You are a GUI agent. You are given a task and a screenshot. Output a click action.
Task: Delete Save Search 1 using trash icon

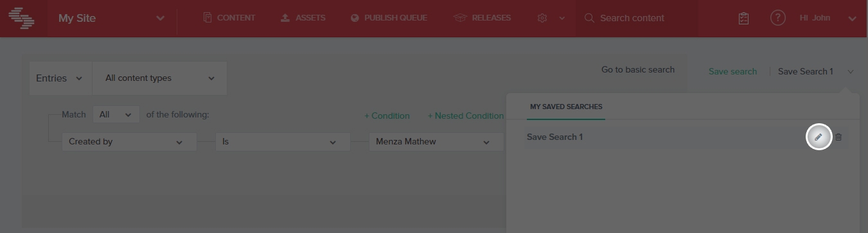(x=838, y=137)
